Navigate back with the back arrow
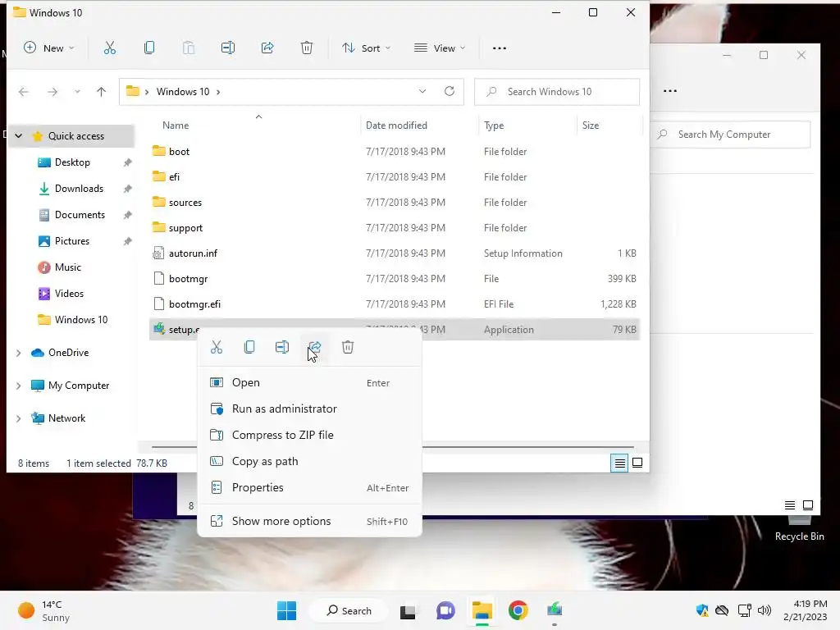 tap(24, 92)
